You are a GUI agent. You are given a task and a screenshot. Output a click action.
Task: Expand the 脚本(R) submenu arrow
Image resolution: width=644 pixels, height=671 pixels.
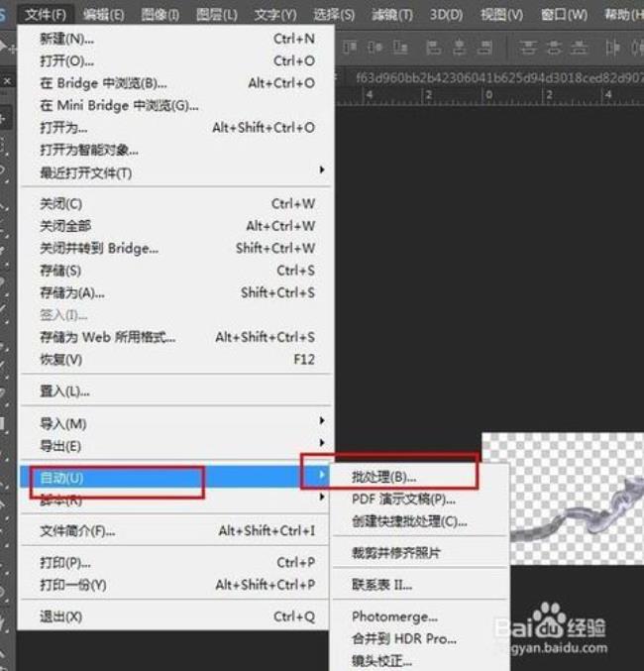322,497
